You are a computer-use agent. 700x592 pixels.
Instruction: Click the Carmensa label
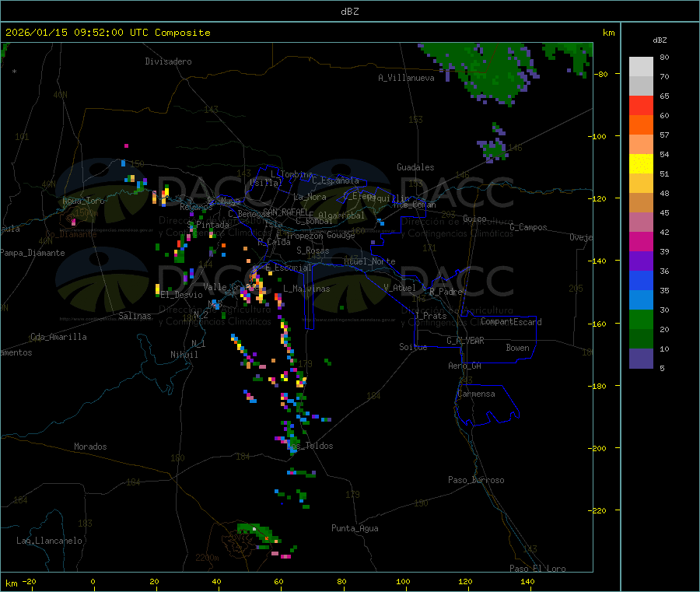tap(476, 394)
